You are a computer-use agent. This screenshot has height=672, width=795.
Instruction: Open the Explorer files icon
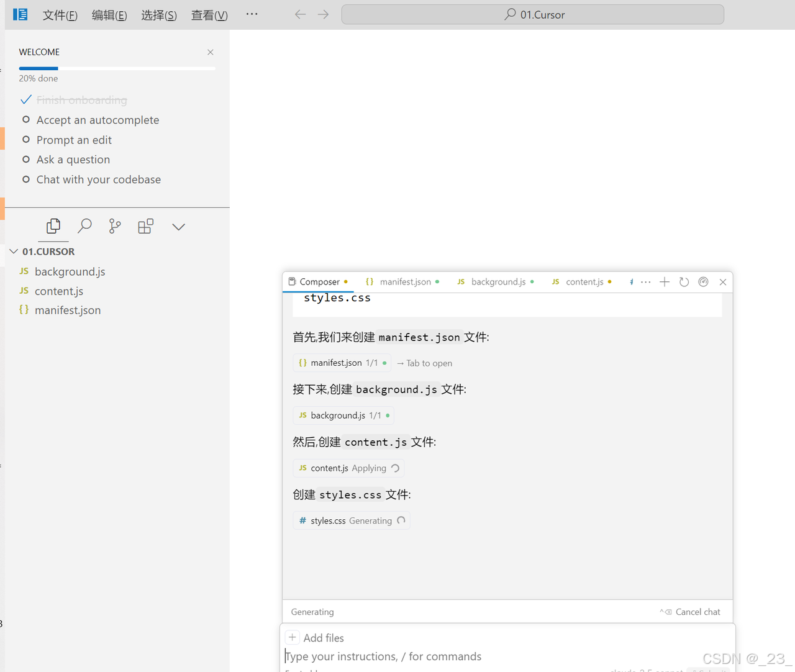tap(53, 227)
